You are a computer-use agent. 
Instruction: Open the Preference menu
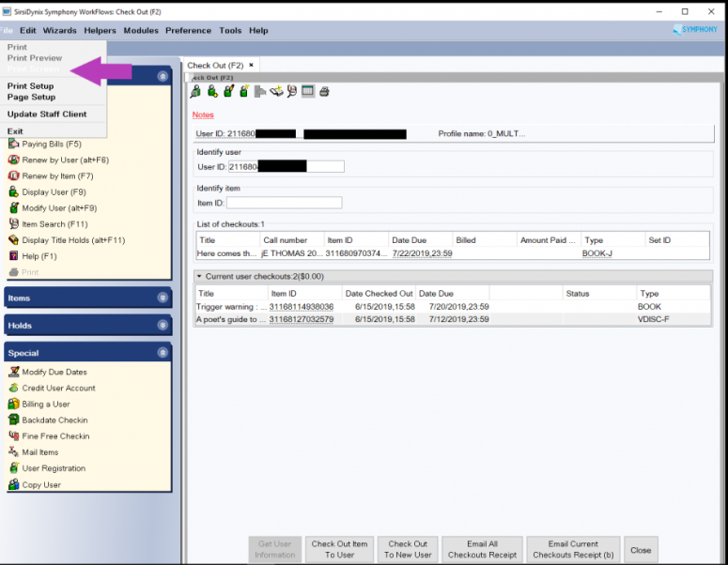pyautogui.click(x=188, y=31)
